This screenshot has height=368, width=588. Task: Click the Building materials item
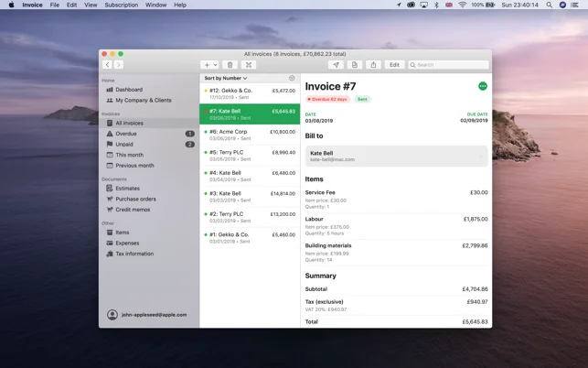click(x=396, y=253)
